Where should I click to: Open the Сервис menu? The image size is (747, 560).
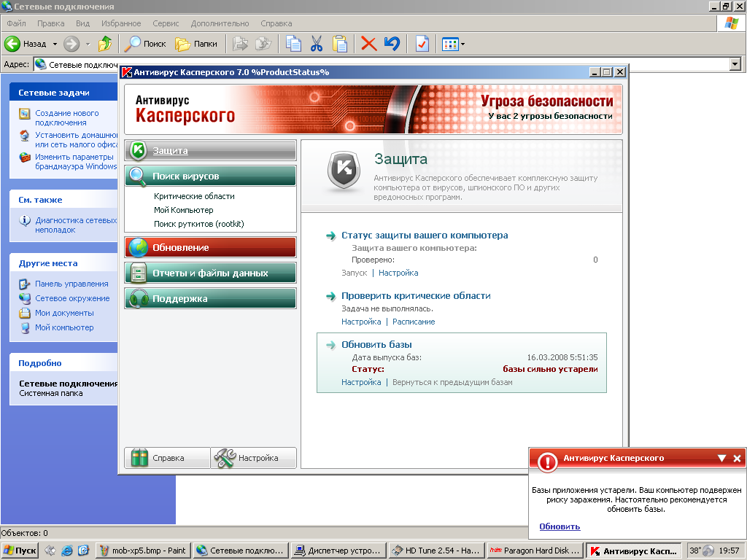click(x=166, y=23)
